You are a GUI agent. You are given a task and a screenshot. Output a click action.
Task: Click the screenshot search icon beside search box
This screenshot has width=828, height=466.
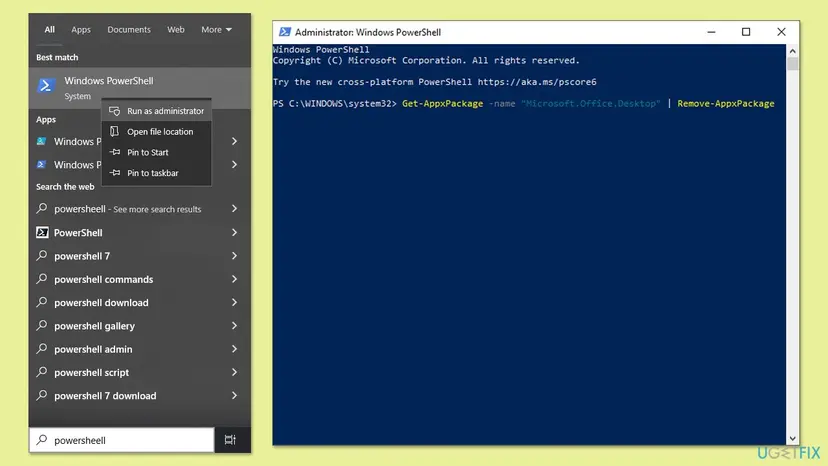coord(230,440)
